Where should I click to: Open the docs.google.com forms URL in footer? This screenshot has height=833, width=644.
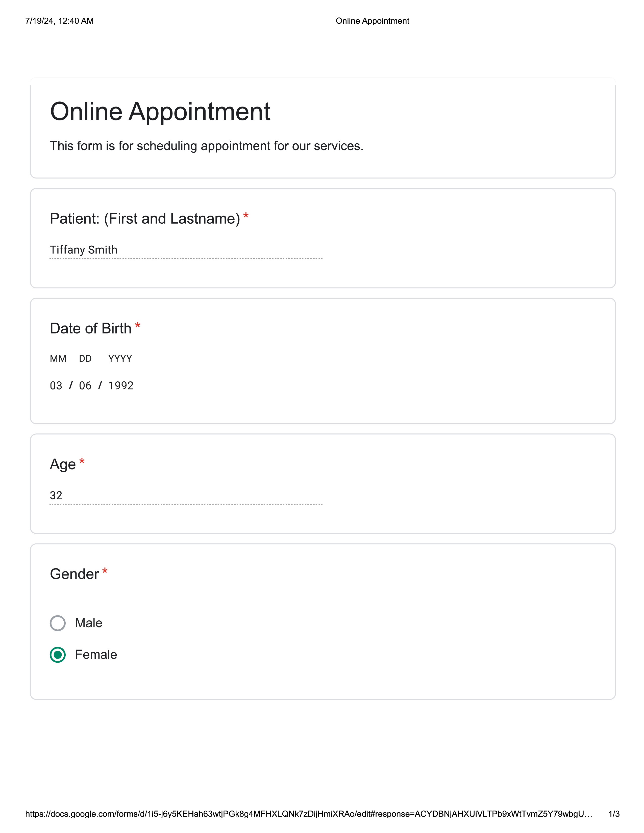pyautogui.click(x=308, y=814)
